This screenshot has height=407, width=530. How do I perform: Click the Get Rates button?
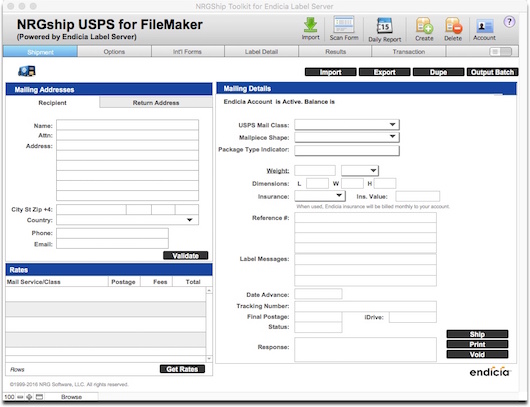(x=182, y=369)
